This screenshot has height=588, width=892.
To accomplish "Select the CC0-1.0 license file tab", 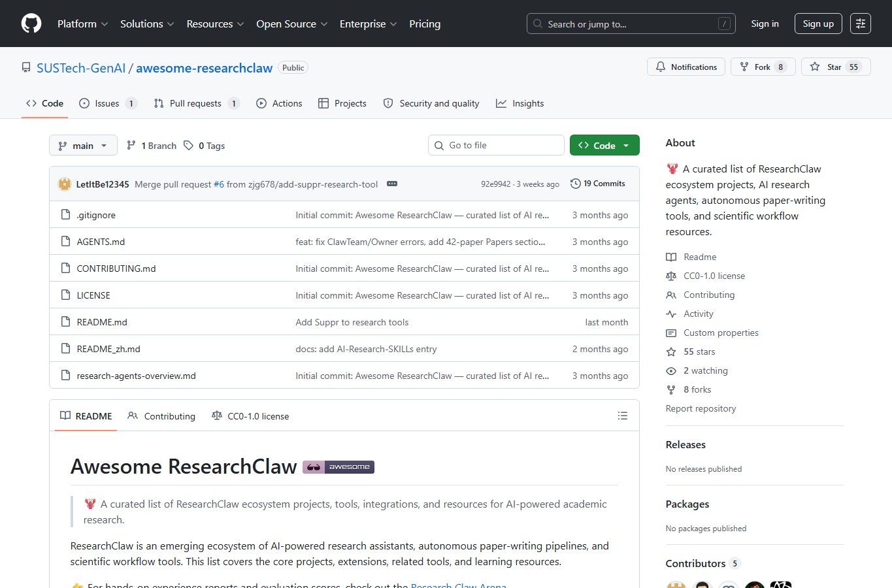I will pos(250,416).
